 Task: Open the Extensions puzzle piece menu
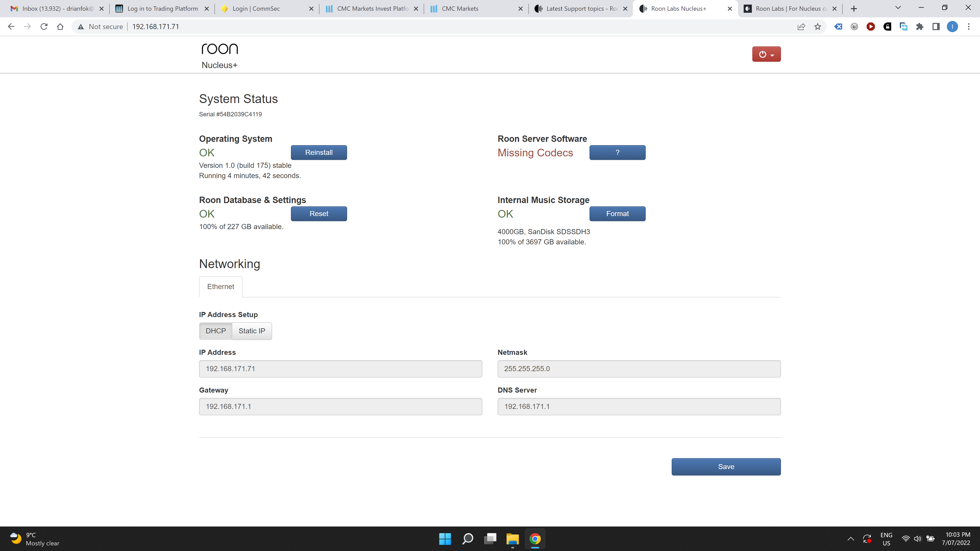[920, 27]
